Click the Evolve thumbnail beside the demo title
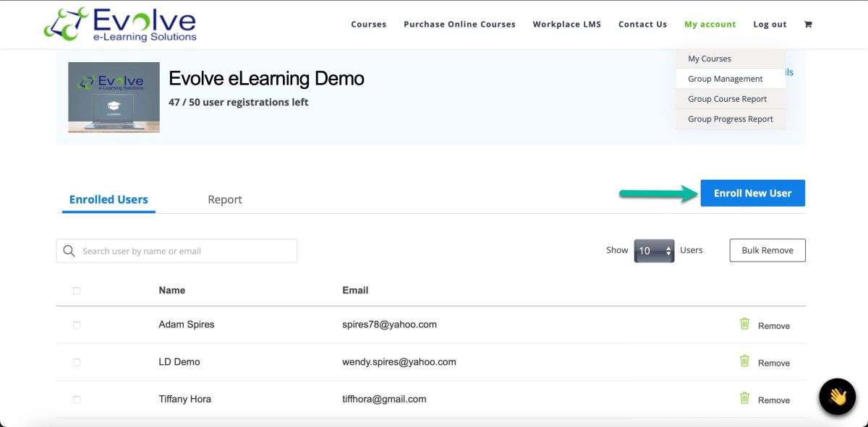Screen dimensions: 868x427 (x=114, y=97)
